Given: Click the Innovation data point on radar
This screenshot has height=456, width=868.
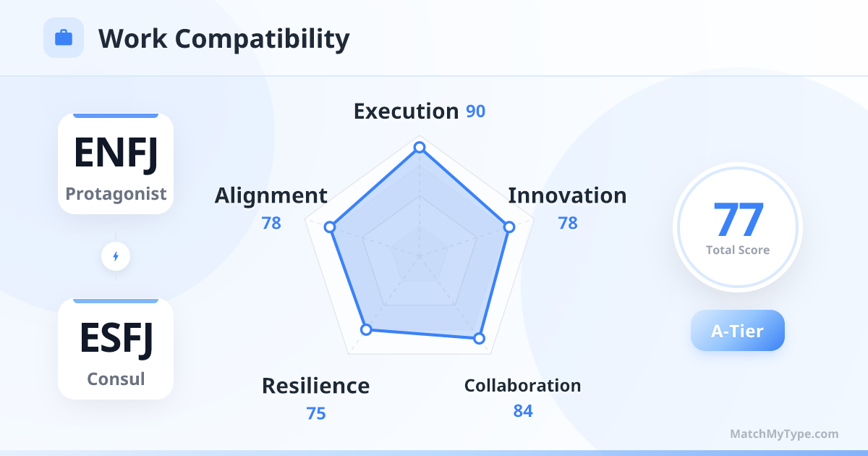Looking at the screenshot, I should [x=509, y=227].
